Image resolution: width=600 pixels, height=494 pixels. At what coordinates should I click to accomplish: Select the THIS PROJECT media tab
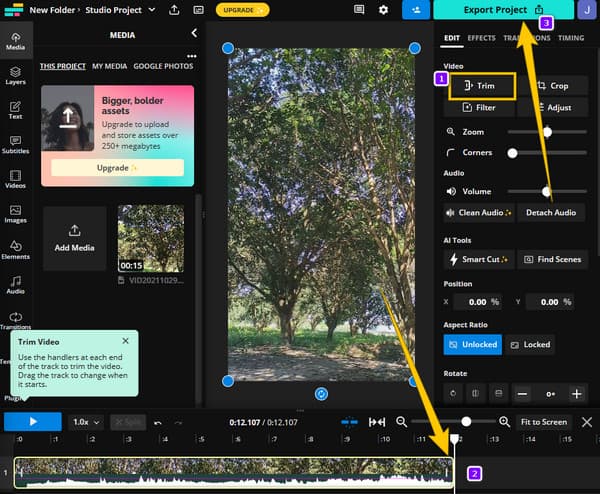click(x=63, y=66)
